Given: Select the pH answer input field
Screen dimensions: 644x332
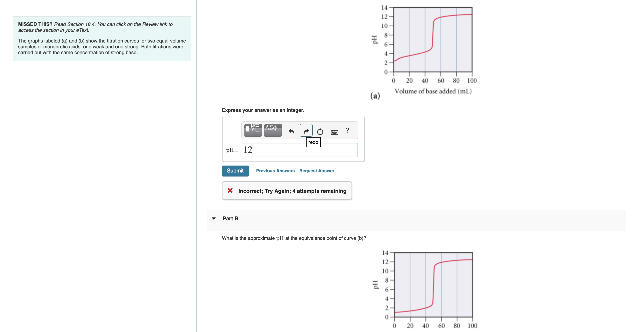Looking at the screenshot, I should [299, 150].
